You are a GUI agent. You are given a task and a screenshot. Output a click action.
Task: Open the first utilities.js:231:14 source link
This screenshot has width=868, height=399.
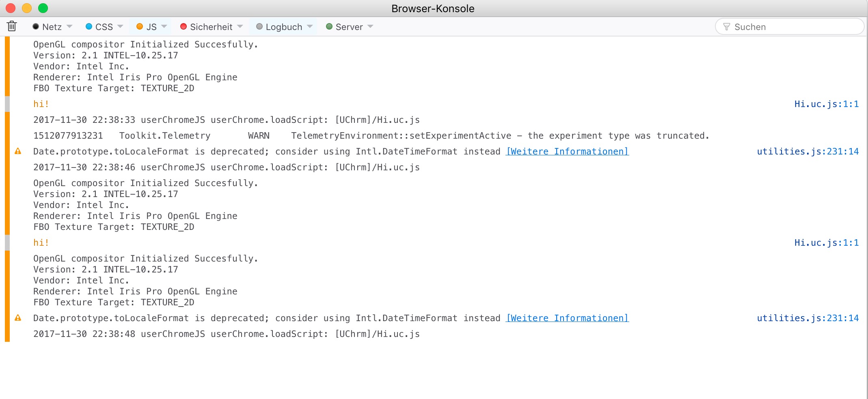pyautogui.click(x=808, y=152)
